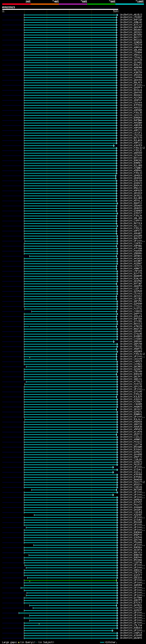Select the label UniRef100_C5YA13
The height and width of the screenshot is (644, 146).
(x=131, y=58)
